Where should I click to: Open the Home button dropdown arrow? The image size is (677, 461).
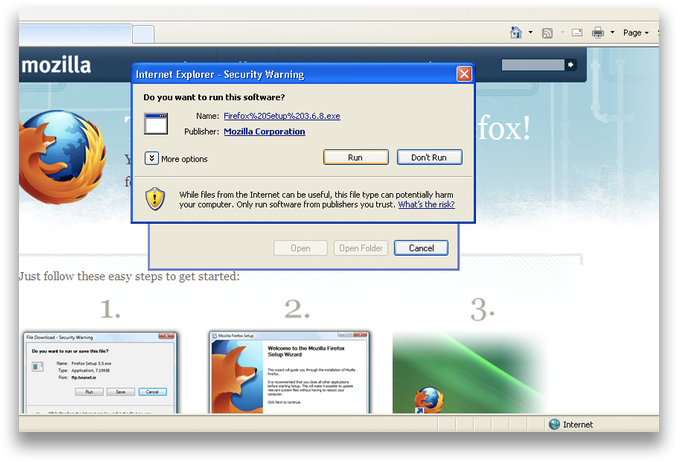pyautogui.click(x=531, y=32)
